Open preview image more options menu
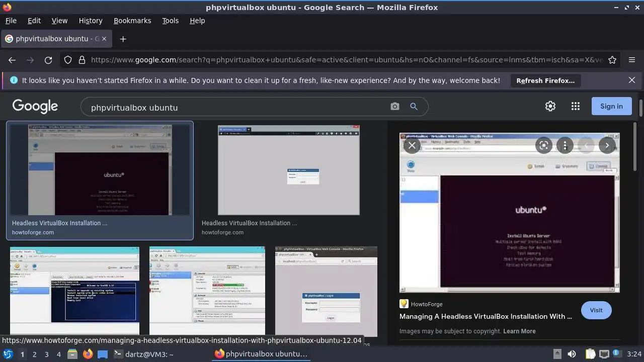The width and height of the screenshot is (644, 362). 565,145
